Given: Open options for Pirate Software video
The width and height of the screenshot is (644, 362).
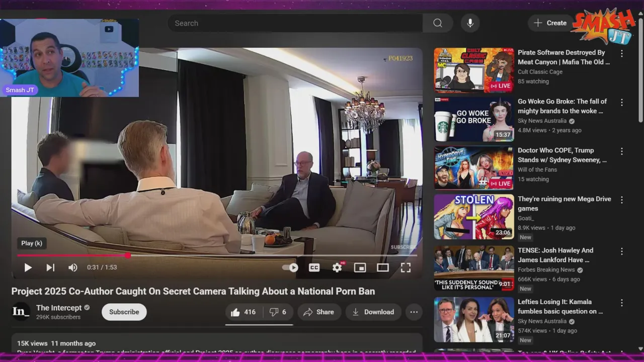Looking at the screenshot, I should tap(622, 53).
